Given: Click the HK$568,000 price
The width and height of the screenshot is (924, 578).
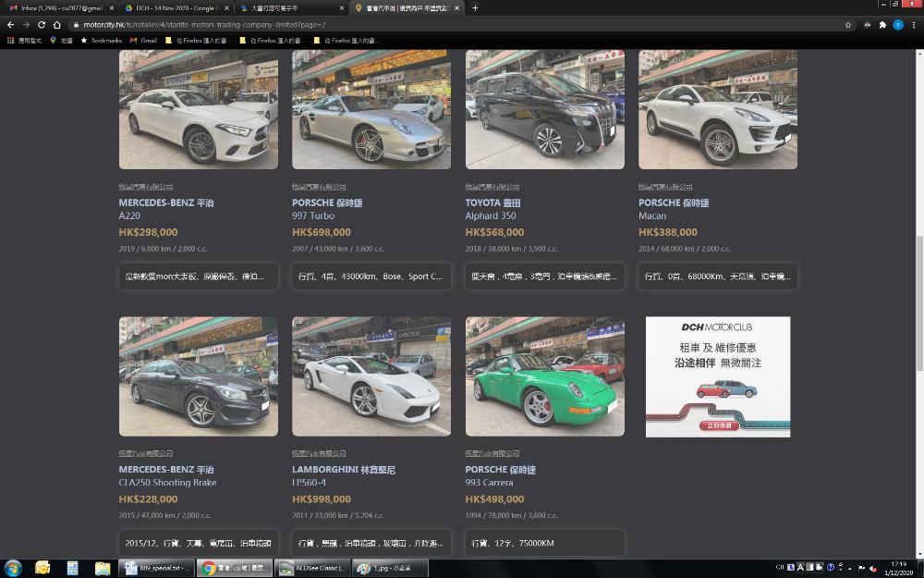Looking at the screenshot, I should point(494,232).
